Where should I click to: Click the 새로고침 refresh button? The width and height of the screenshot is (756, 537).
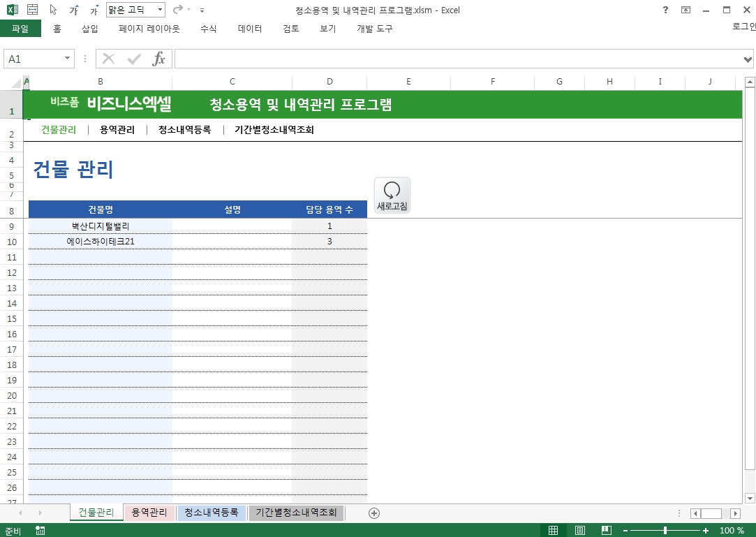[392, 195]
